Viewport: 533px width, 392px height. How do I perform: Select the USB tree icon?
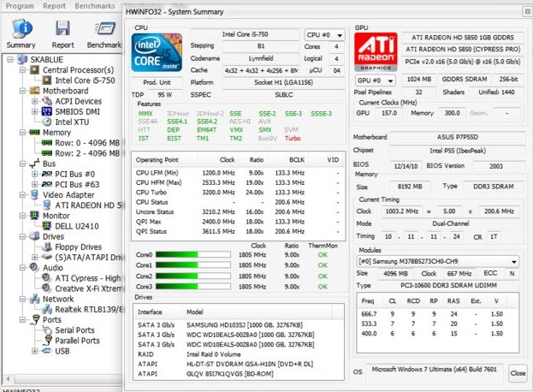(47, 351)
